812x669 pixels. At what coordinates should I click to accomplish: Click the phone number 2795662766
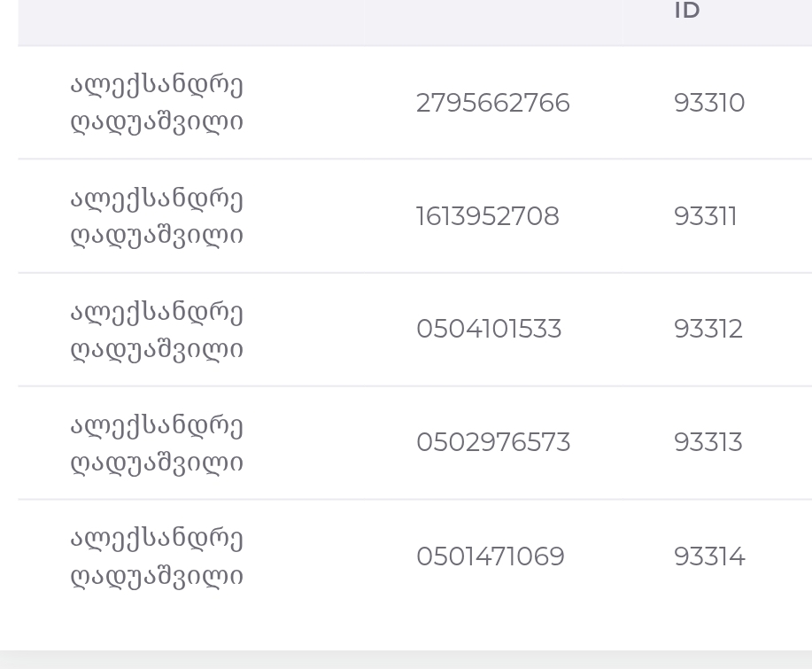pyautogui.click(x=493, y=103)
